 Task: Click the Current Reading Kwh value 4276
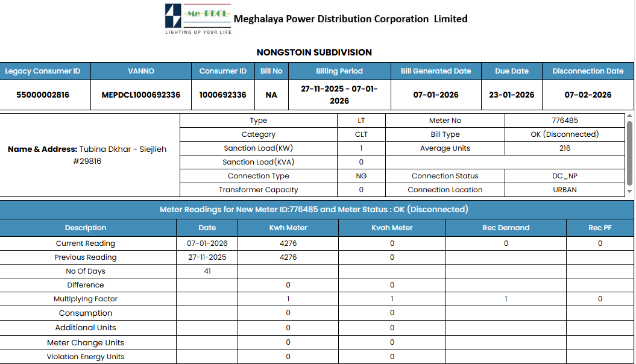[x=288, y=243]
